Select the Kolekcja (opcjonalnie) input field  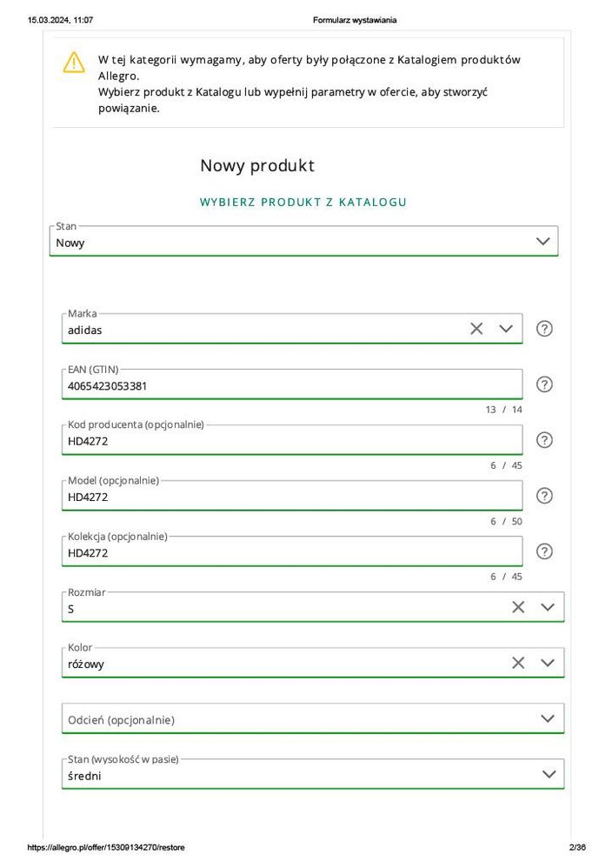[x=291, y=552]
